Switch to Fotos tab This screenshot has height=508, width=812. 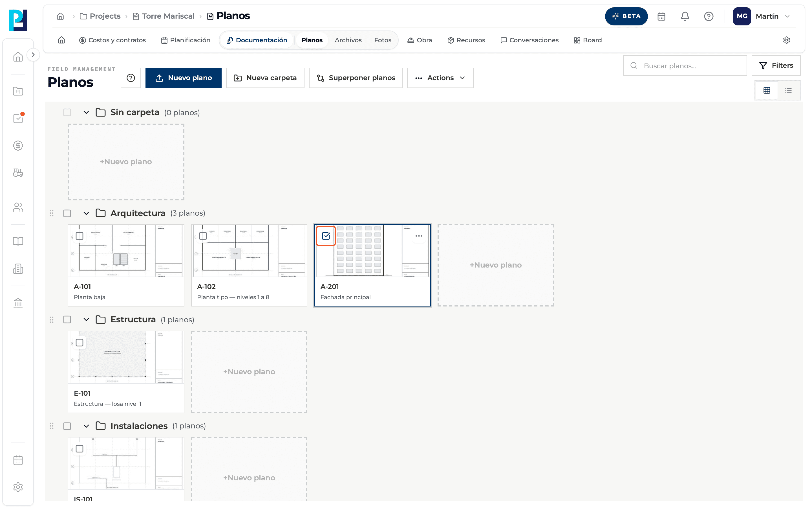point(383,40)
